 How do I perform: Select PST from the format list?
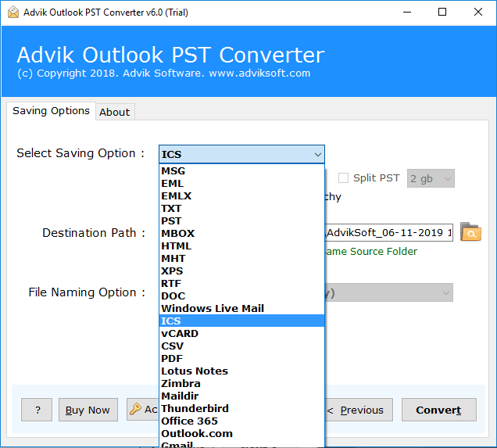point(241,221)
